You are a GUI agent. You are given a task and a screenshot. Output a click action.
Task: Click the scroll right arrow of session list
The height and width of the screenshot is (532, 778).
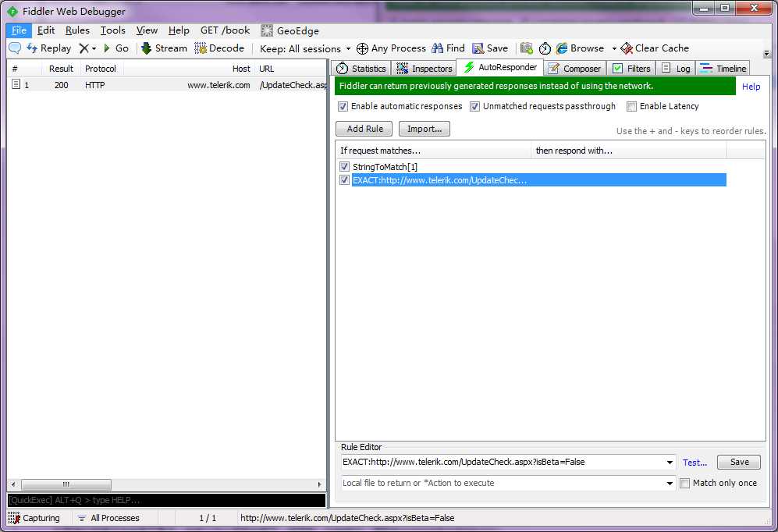click(x=319, y=484)
